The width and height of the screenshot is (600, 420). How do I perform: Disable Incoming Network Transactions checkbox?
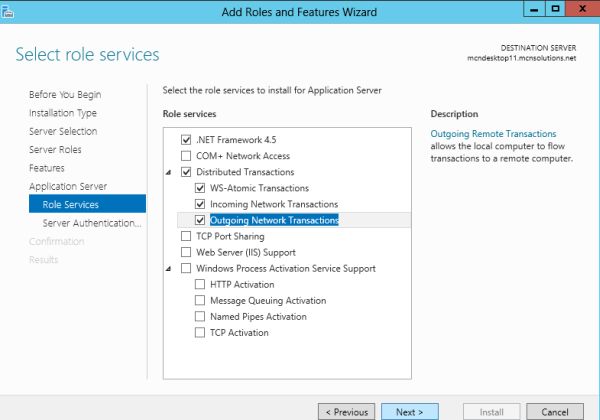click(x=201, y=204)
